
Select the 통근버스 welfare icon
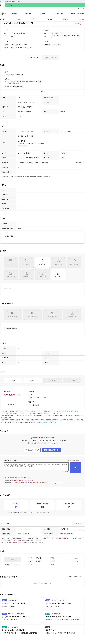[x=11, y=262]
